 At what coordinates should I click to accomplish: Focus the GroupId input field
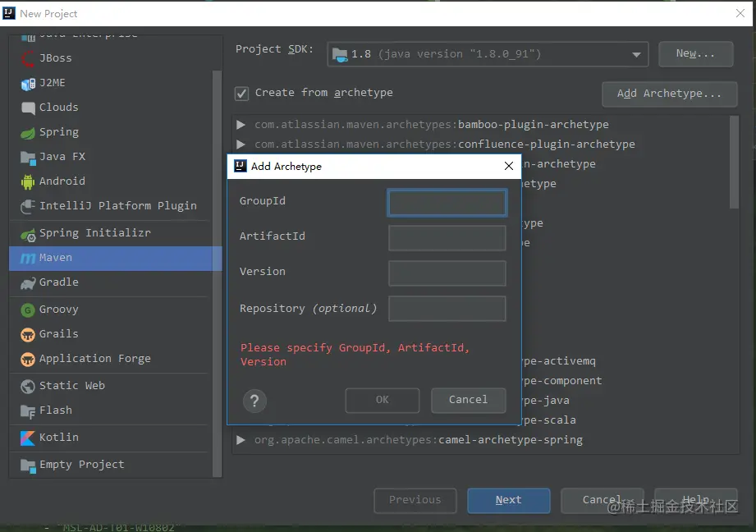pos(447,203)
